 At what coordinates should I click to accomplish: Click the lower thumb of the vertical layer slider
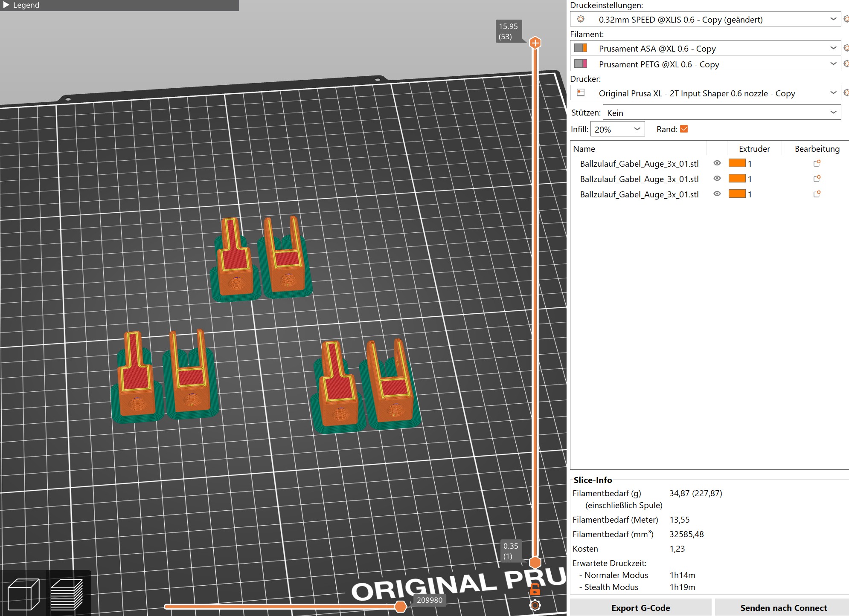pyautogui.click(x=535, y=562)
